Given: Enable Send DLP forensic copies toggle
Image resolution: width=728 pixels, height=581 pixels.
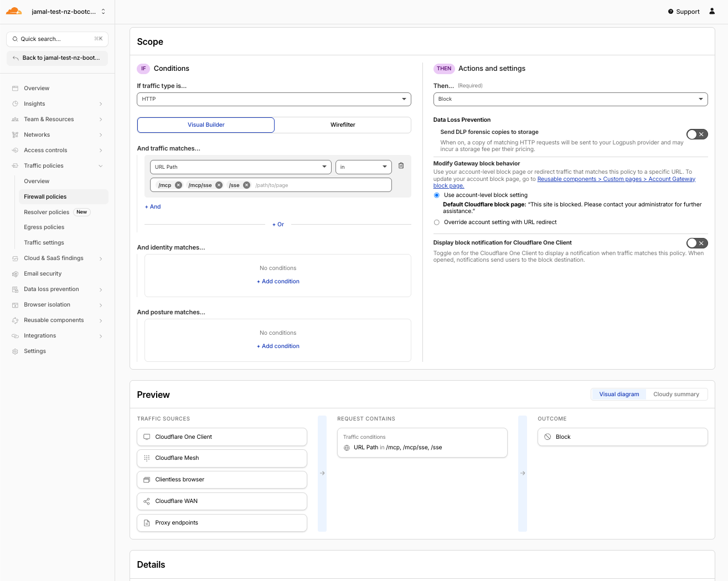Looking at the screenshot, I should point(697,134).
